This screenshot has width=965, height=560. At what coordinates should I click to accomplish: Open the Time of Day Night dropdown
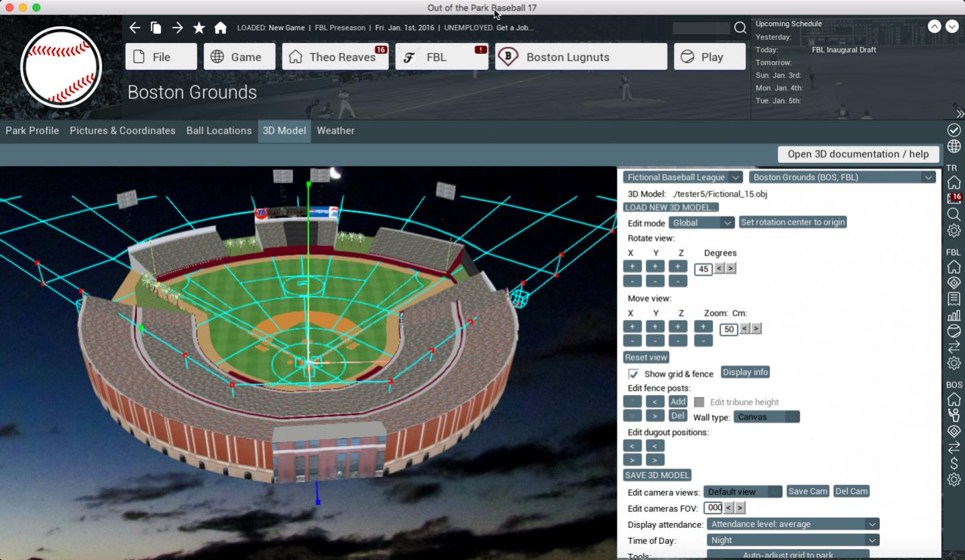[x=793, y=540]
